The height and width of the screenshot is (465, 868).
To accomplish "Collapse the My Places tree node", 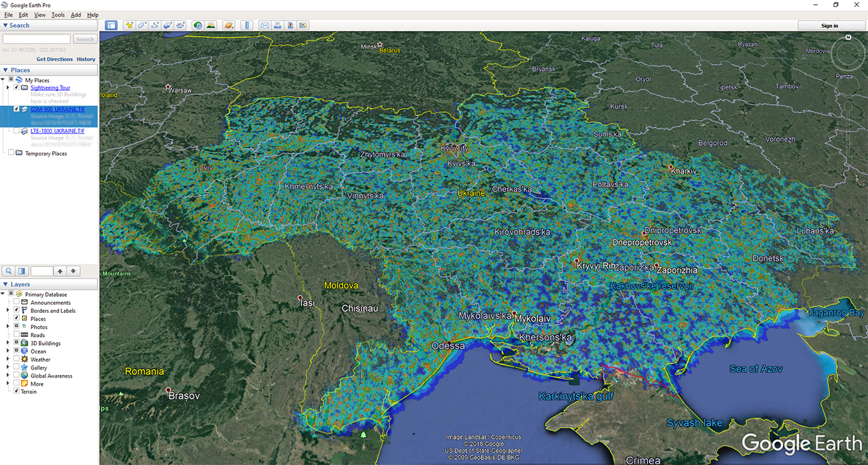I will (x=3, y=80).
